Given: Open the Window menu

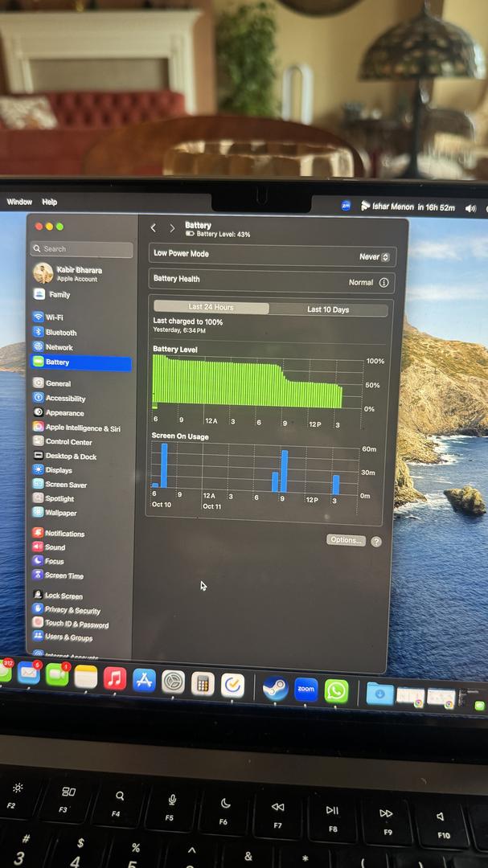Looking at the screenshot, I should coord(19,202).
